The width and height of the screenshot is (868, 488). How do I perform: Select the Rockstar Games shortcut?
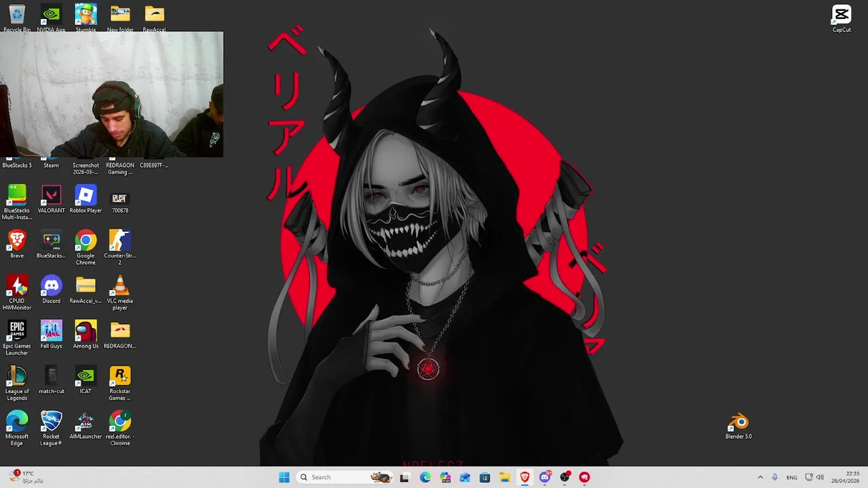(120, 383)
